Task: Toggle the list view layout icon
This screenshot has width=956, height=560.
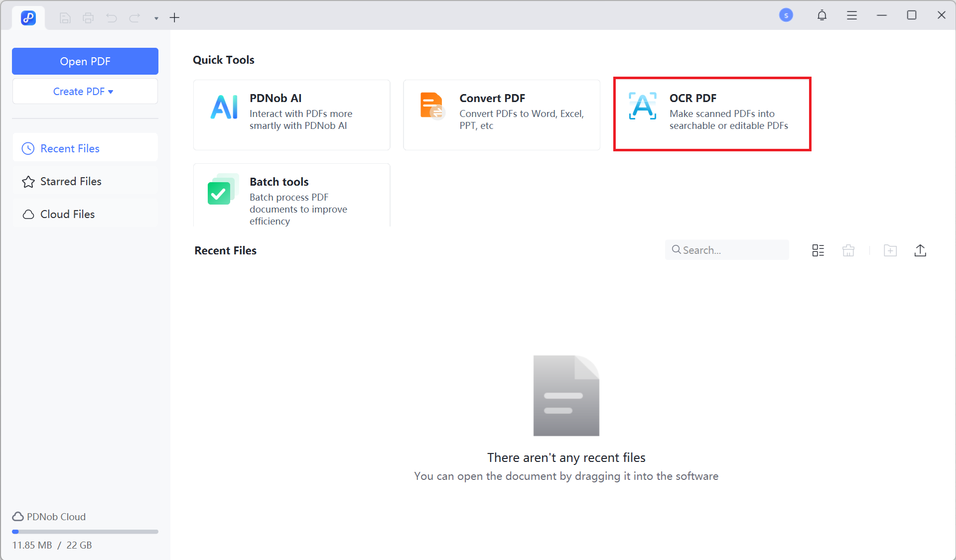Action: tap(818, 250)
